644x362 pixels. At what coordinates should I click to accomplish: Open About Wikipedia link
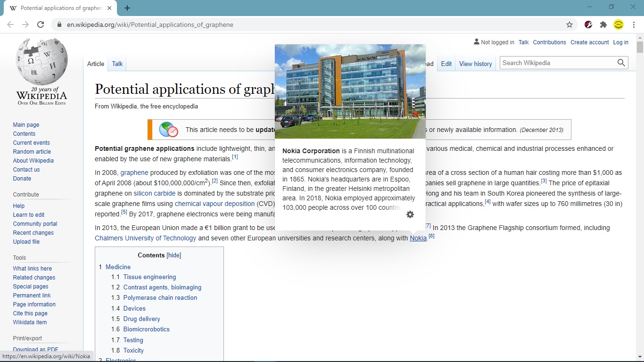coord(33,161)
